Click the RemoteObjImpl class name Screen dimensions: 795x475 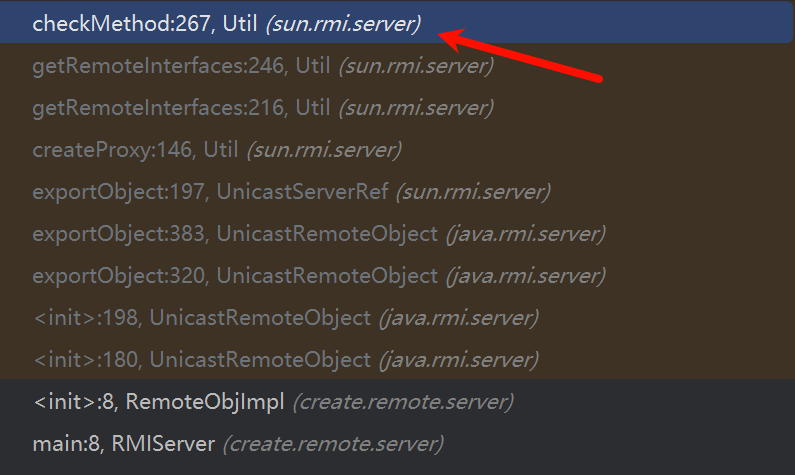205,402
